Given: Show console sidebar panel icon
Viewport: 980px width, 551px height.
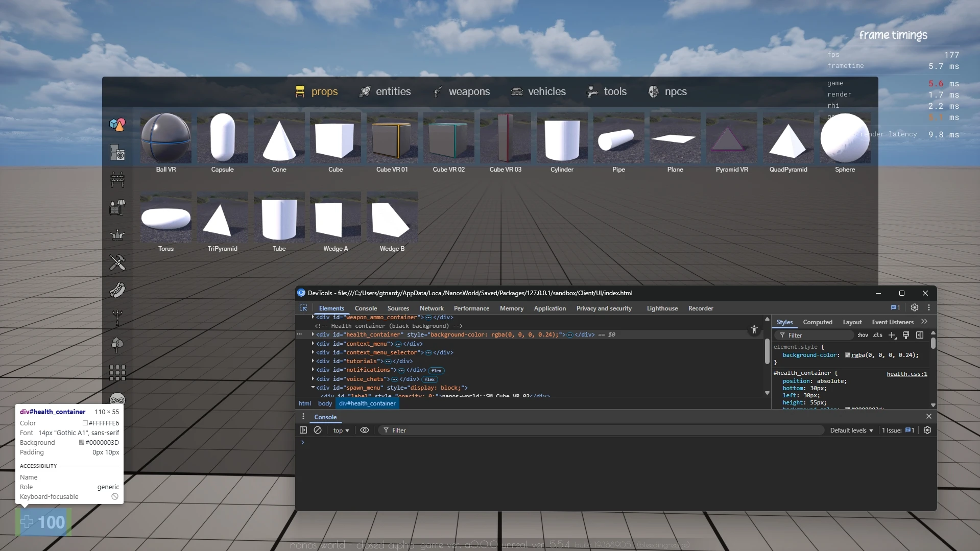Looking at the screenshot, I should 303,430.
